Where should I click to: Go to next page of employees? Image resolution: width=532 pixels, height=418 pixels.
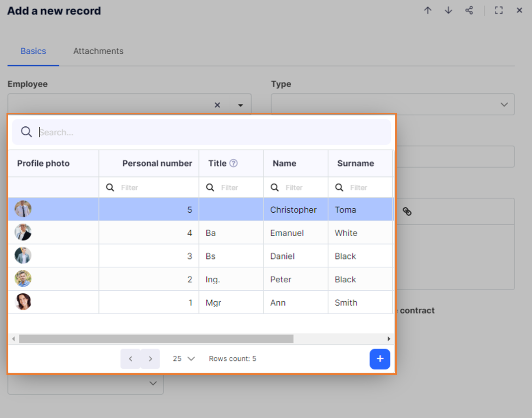(x=150, y=359)
